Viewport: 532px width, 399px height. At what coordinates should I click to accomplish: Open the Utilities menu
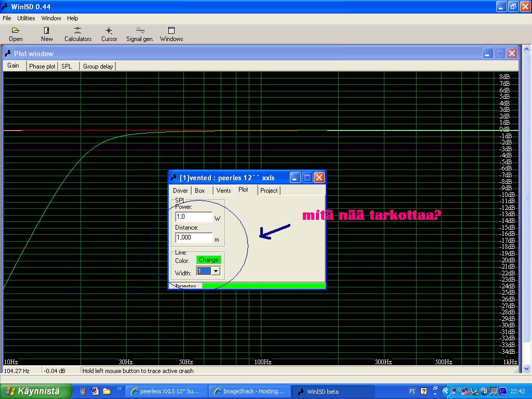pos(26,18)
